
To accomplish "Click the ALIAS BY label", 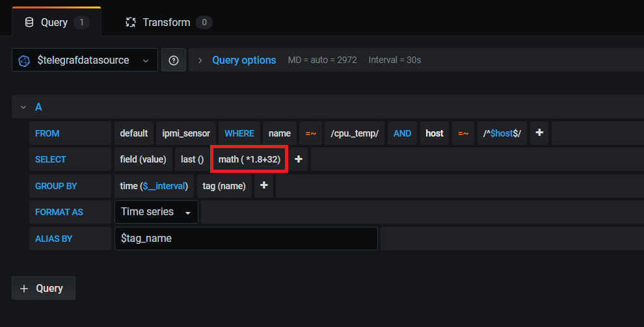I will (54, 239).
